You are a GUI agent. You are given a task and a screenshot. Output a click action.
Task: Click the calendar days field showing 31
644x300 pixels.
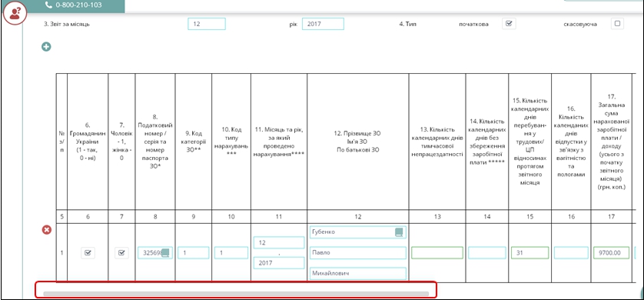[529, 253]
